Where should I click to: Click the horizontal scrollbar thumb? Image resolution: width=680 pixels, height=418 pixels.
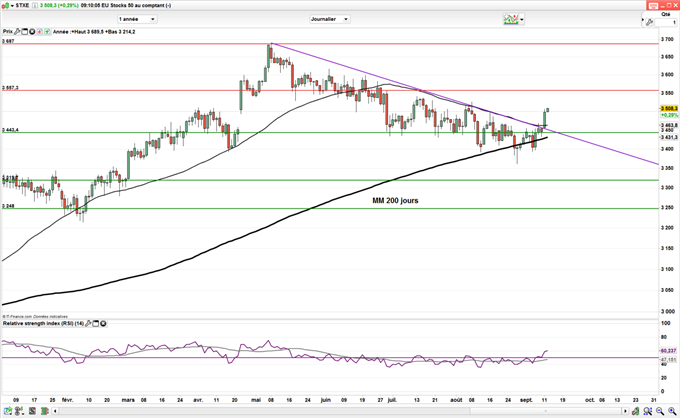[x=546, y=411]
